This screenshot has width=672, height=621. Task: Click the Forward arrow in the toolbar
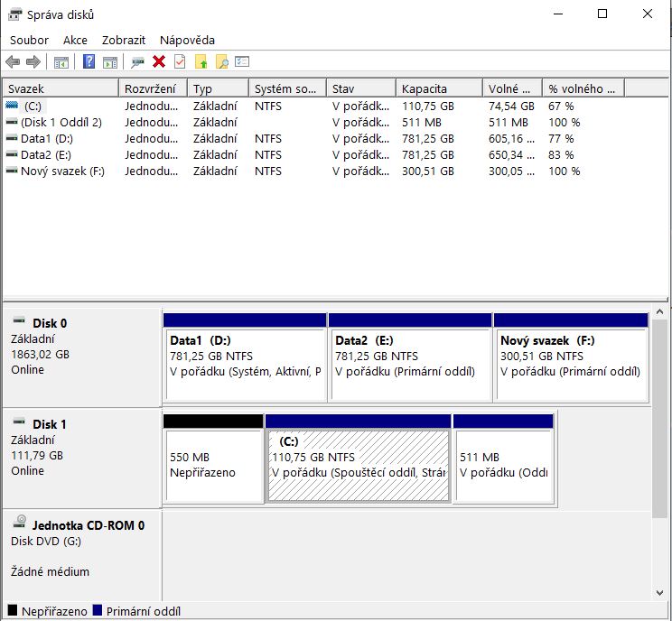click(x=33, y=61)
